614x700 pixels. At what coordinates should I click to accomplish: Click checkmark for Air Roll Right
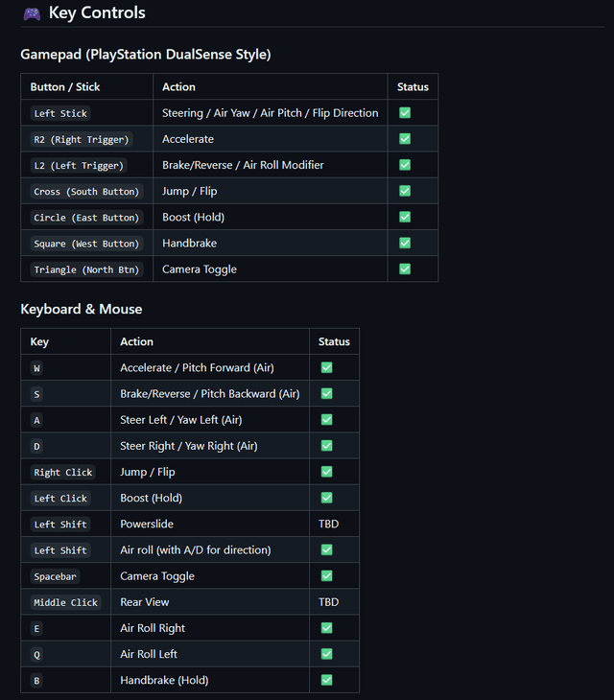326,628
